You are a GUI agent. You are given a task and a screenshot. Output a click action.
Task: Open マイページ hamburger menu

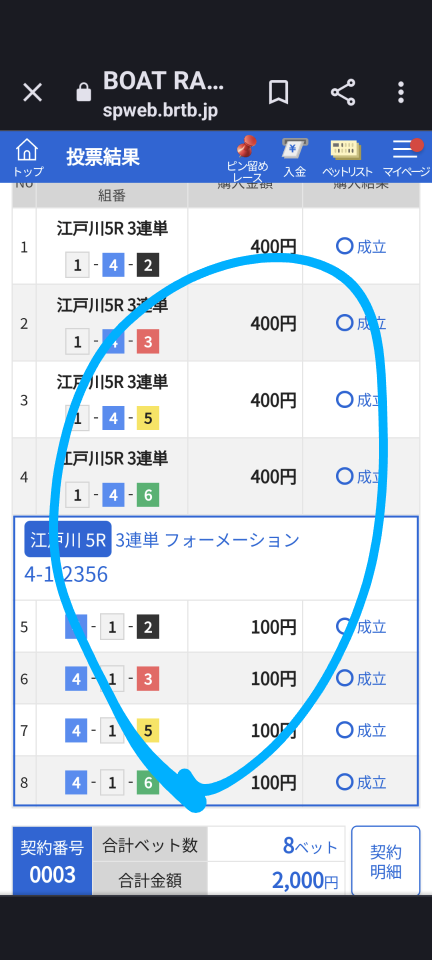pyautogui.click(x=406, y=157)
